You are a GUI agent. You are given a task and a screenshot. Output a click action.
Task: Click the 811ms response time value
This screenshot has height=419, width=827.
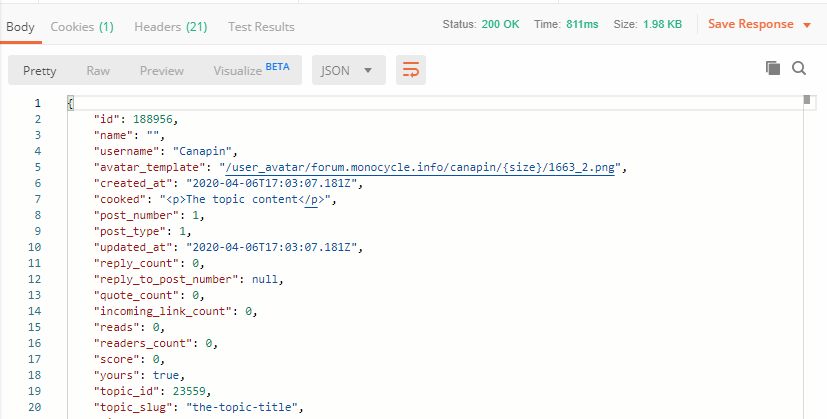pos(582,24)
